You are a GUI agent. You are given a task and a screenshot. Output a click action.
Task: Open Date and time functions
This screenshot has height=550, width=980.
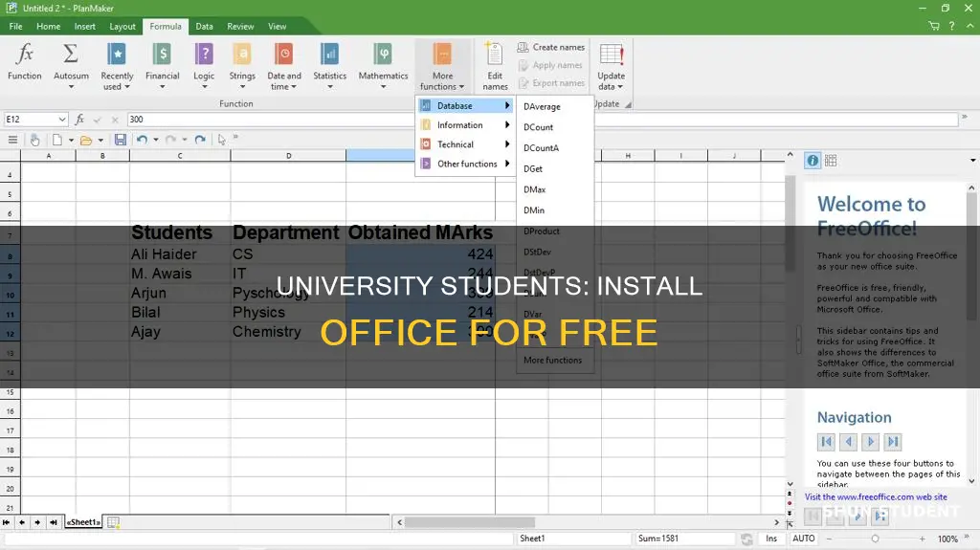click(x=283, y=55)
